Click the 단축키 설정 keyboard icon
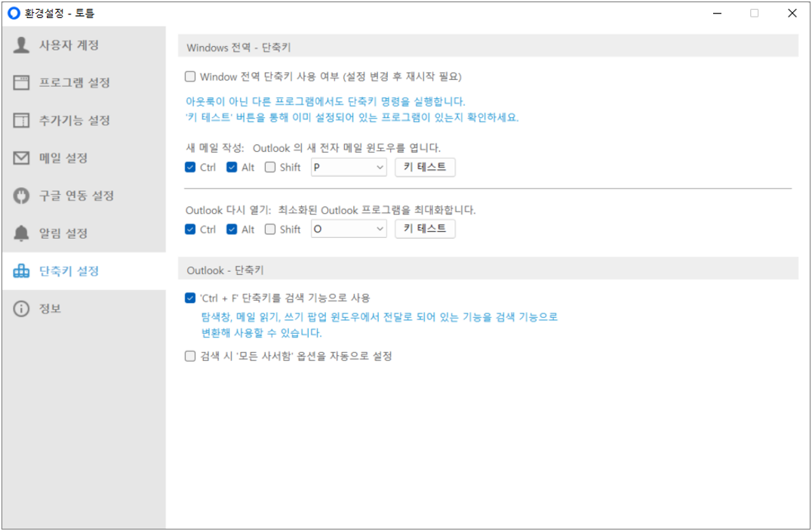This screenshot has width=812, height=531. click(x=21, y=270)
